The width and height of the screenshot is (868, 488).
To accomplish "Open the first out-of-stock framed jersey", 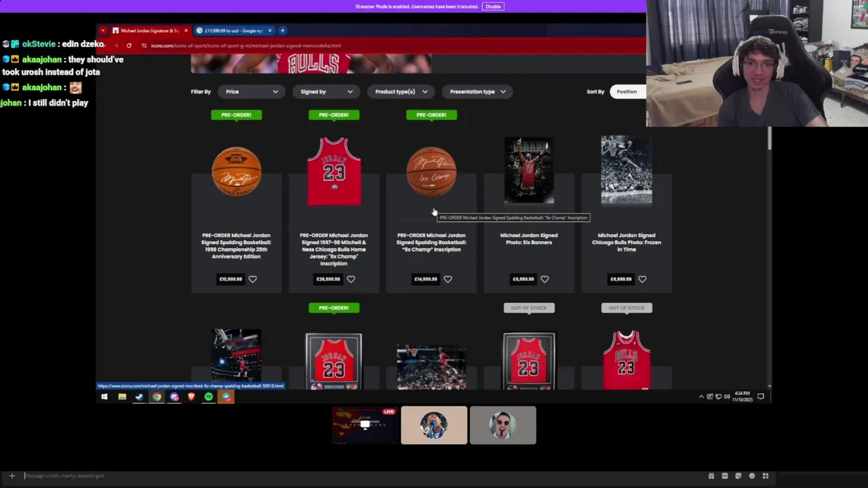I will (529, 361).
